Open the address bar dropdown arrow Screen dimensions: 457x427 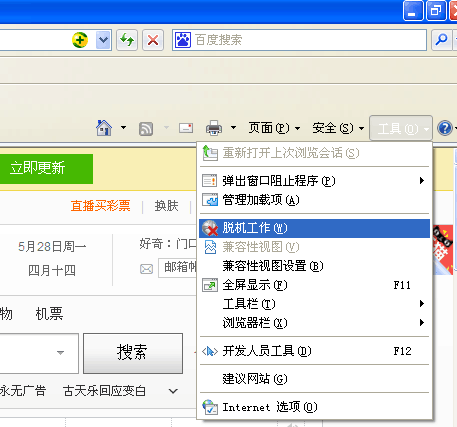click(103, 40)
